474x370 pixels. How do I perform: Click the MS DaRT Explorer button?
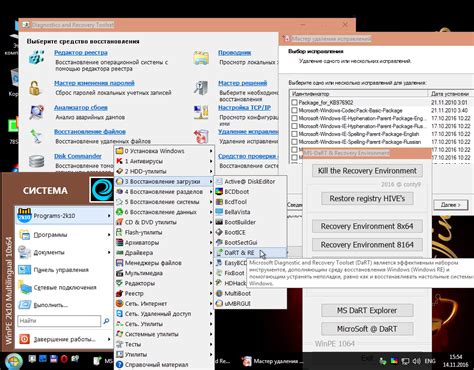pos(367,310)
